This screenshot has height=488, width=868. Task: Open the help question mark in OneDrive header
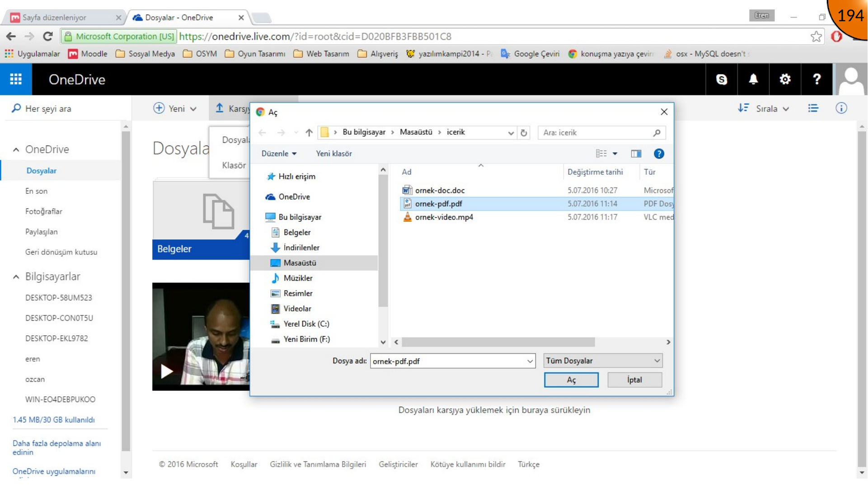coord(816,79)
